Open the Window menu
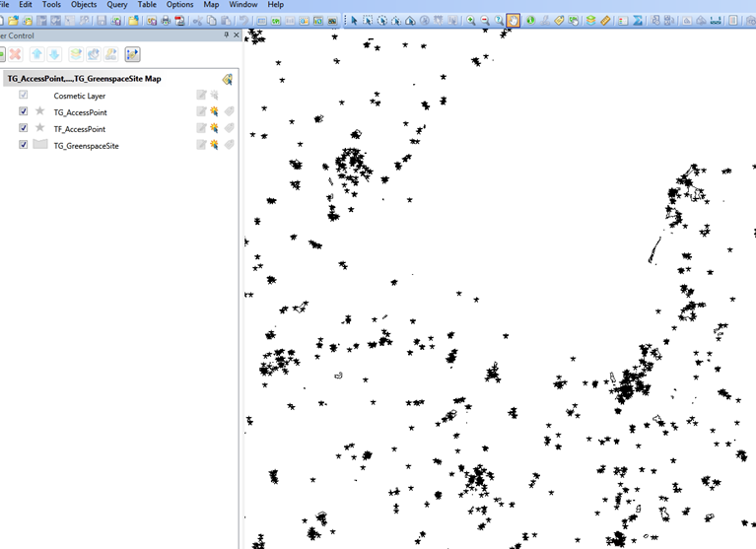Image resolution: width=756 pixels, height=549 pixels. pyautogui.click(x=243, y=4)
